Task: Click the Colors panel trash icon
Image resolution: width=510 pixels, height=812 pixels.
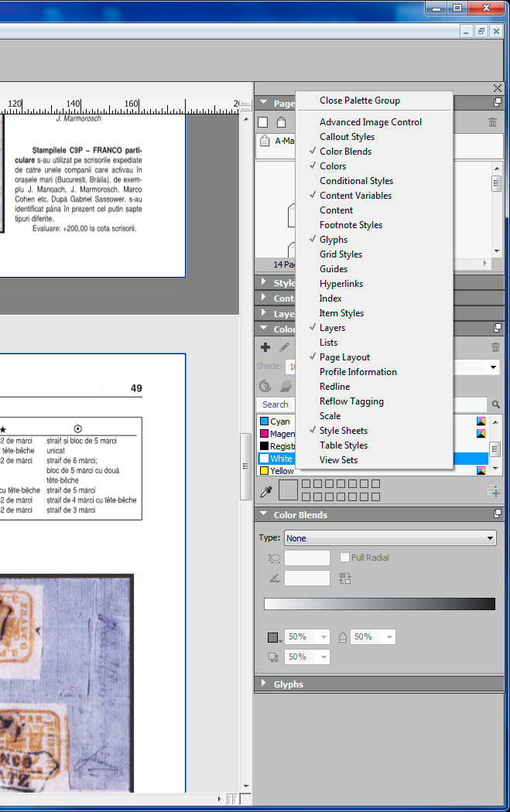Action: pos(492,348)
